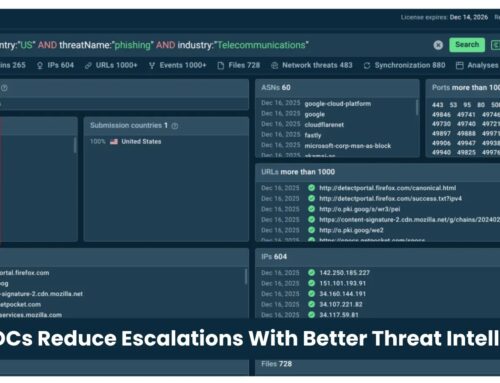
Task: Click the green Search button
Action: tap(467, 45)
